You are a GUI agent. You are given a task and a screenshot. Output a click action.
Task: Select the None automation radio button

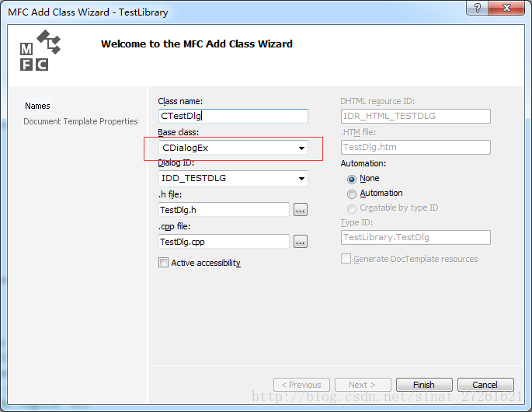[352, 179]
